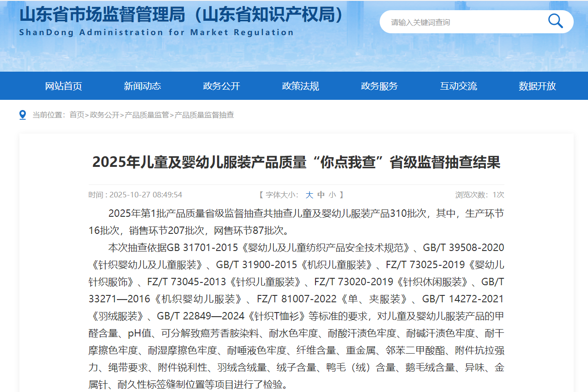Image resolution: width=588 pixels, height=392 pixels.
Task: Type in the keyword search field
Action: pyautogui.click(x=462, y=22)
